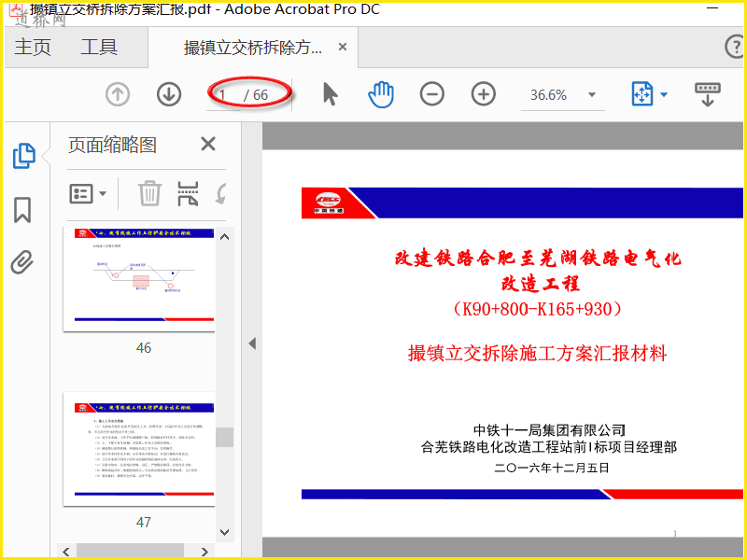Click the date 二〇一六年十二月五日
The width and height of the screenshot is (747, 560).
[x=552, y=469]
